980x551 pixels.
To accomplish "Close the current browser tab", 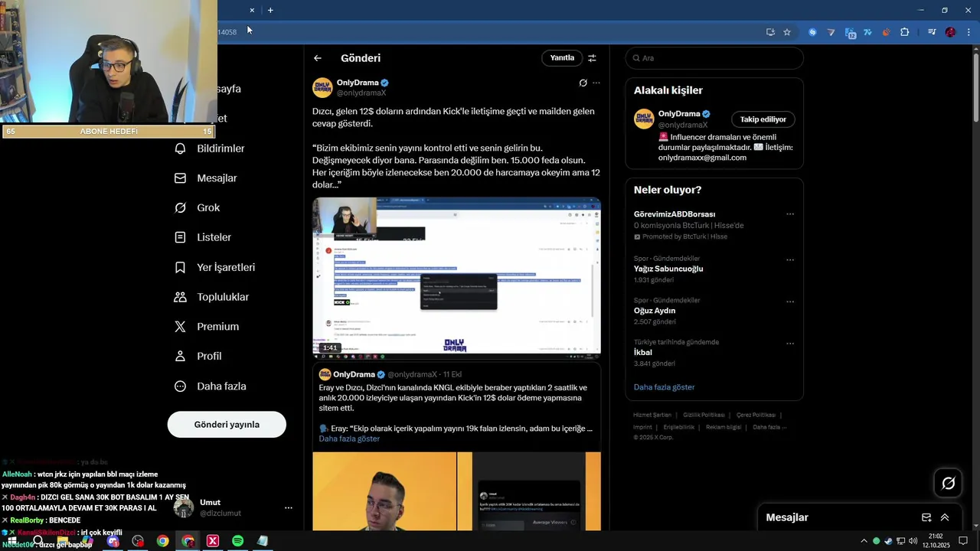I will [x=252, y=10].
